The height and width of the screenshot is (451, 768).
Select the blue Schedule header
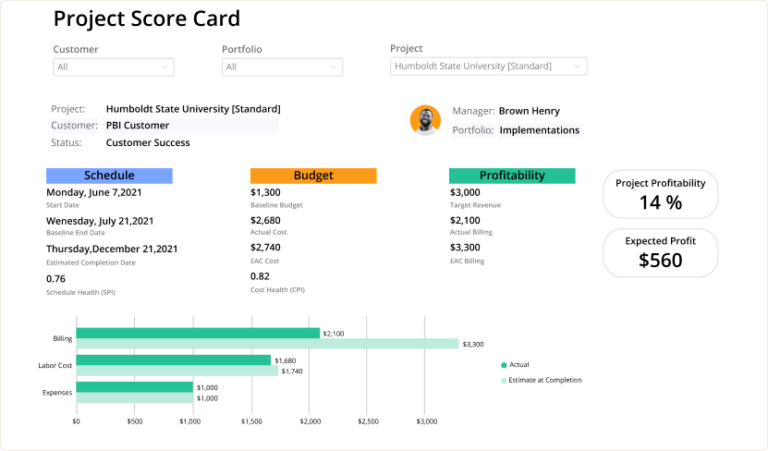109,176
